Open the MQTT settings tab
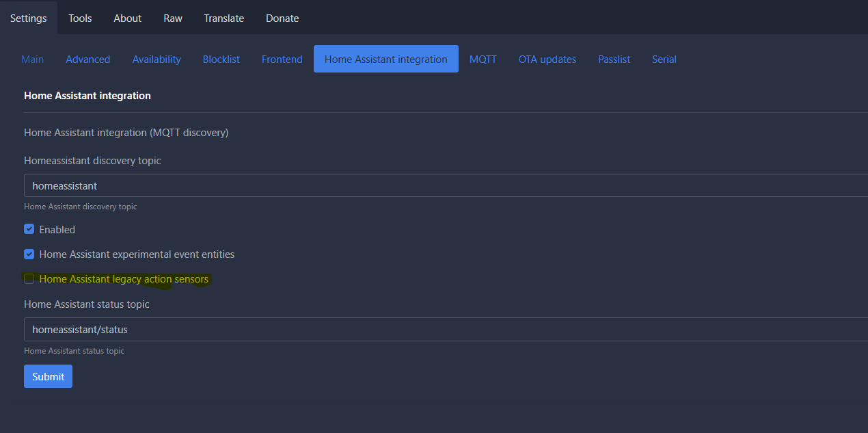The height and width of the screenshot is (433, 868). coord(483,59)
